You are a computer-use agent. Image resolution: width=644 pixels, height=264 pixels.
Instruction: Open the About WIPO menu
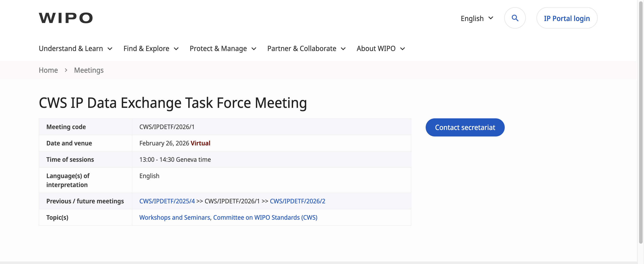point(376,49)
